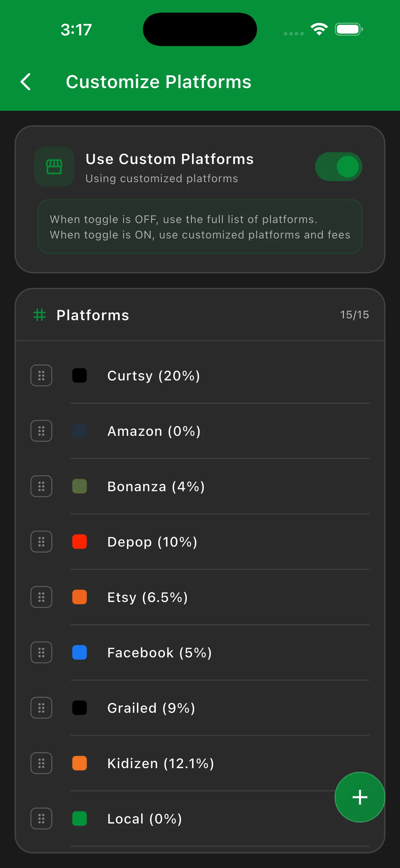Tap the storefront icon beside Use Custom Platforms
400x868 pixels.
[54, 167]
